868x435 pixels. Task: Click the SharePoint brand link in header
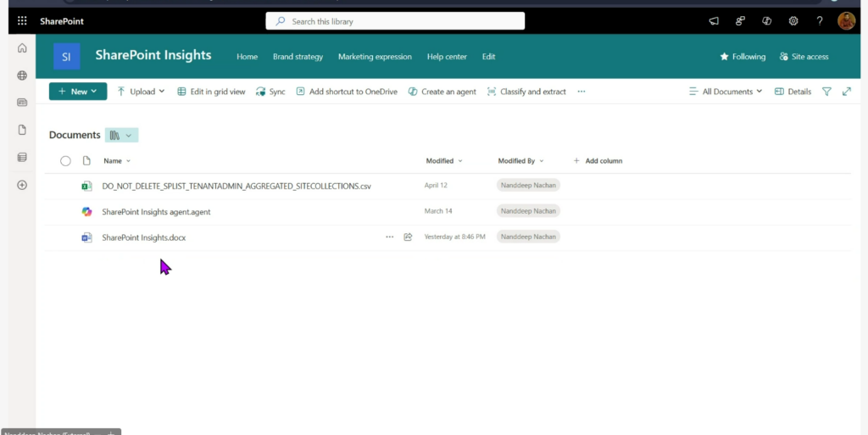[62, 21]
